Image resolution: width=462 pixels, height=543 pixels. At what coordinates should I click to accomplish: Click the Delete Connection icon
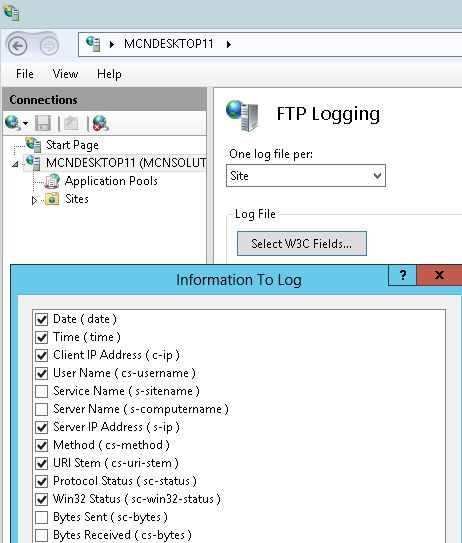[x=100, y=123]
